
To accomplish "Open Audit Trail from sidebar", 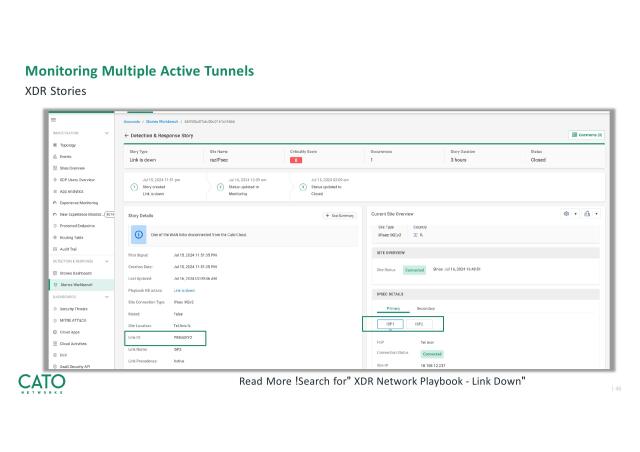I will 69,249.
